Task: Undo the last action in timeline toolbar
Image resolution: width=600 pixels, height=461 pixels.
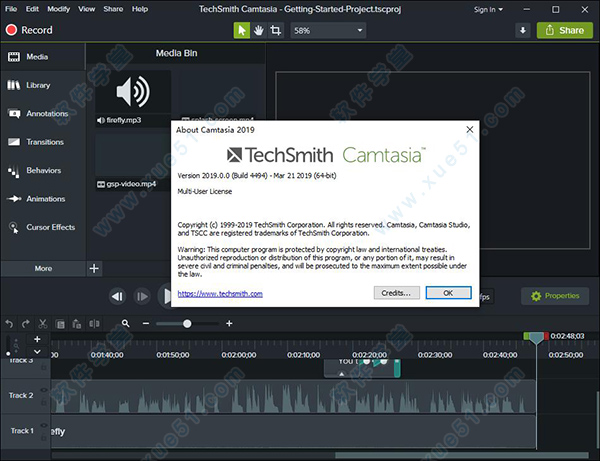Action: 9,324
